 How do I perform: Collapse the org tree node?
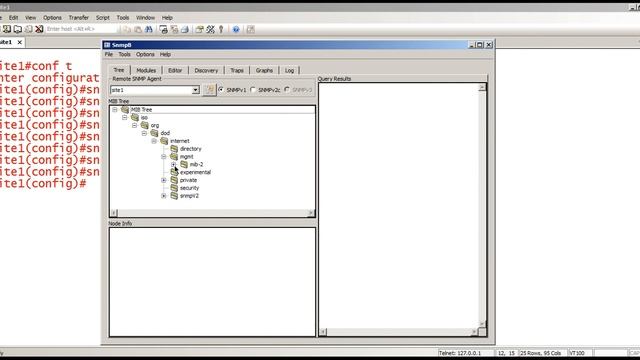(135, 125)
